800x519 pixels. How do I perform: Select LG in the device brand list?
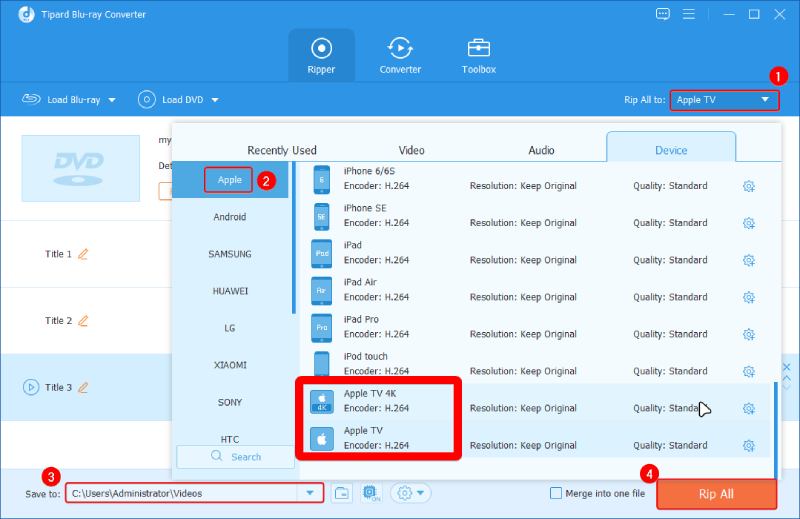click(230, 328)
